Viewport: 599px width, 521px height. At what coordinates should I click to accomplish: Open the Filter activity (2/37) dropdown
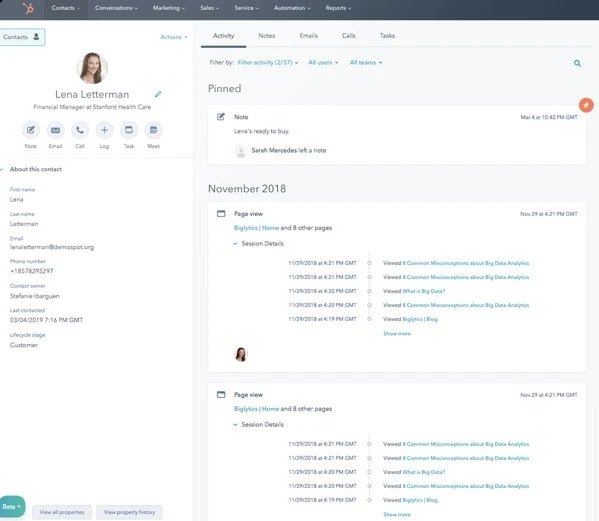[268, 62]
